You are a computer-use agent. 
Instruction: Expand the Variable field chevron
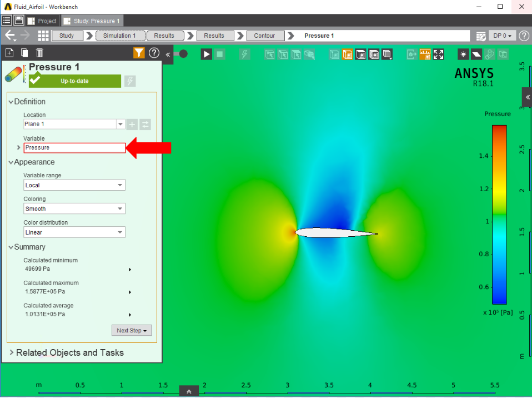click(19, 148)
